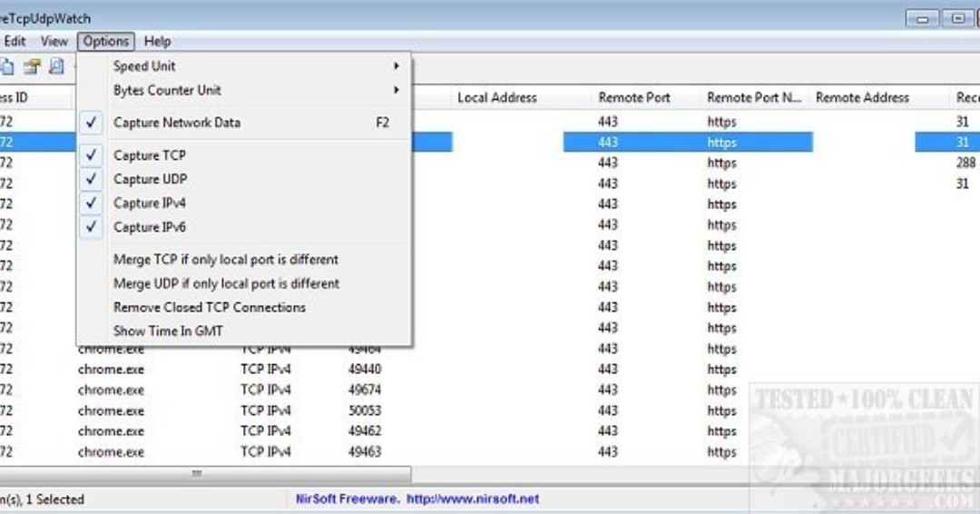Open the Help menu

coord(157,41)
